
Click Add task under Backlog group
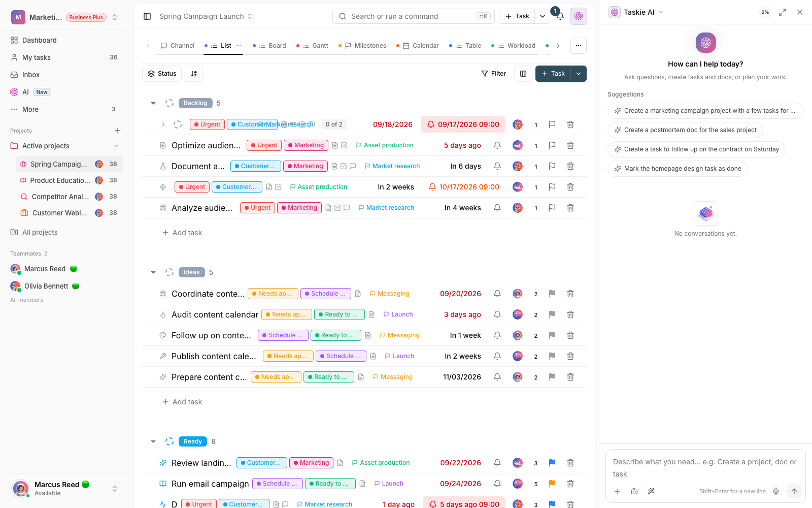point(182,233)
